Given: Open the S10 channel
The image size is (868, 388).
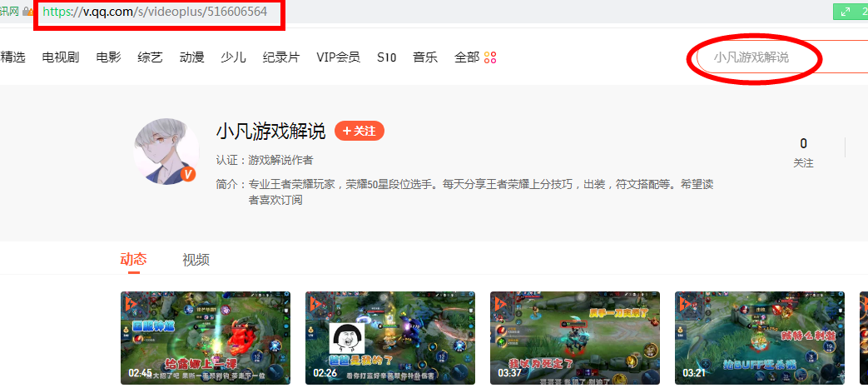Looking at the screenshot, I should point(386,57).
